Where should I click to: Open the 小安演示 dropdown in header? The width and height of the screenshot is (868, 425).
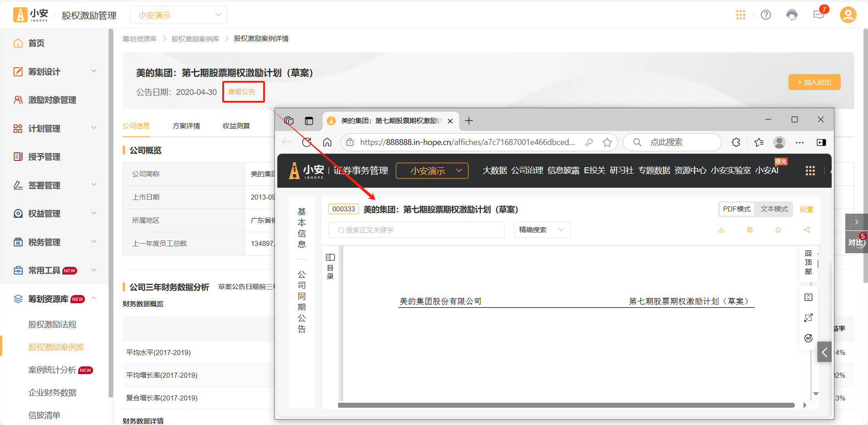tap(179, 15)
